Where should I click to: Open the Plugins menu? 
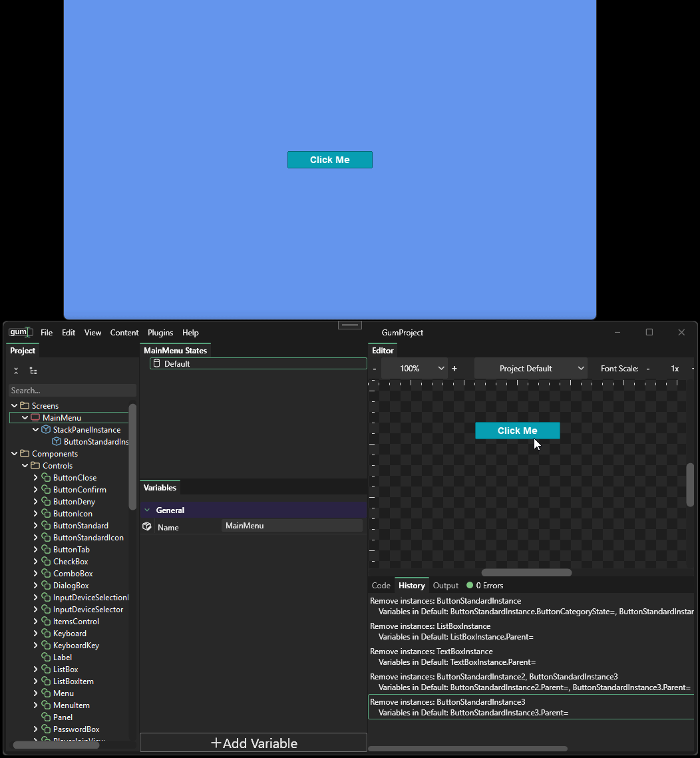tap(160, 333)
